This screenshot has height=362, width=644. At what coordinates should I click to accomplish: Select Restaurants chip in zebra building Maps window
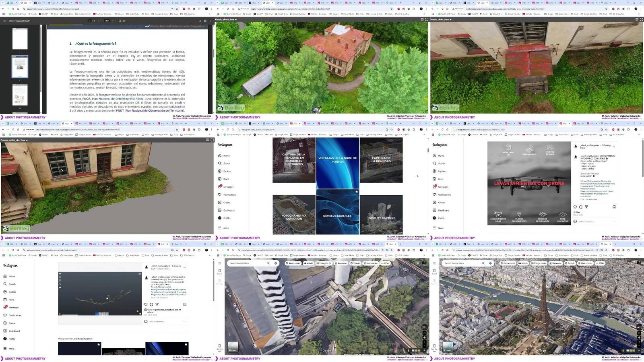pyautogui.click(x=293, y=263)
